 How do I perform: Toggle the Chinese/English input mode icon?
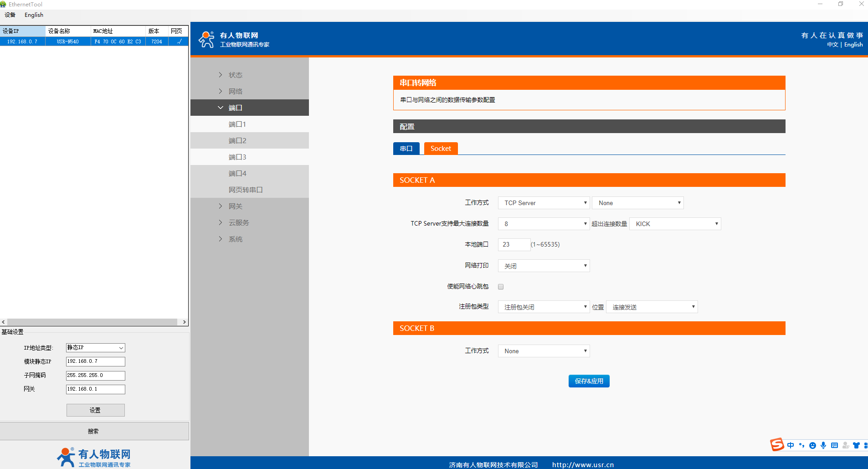click(791, 445)
